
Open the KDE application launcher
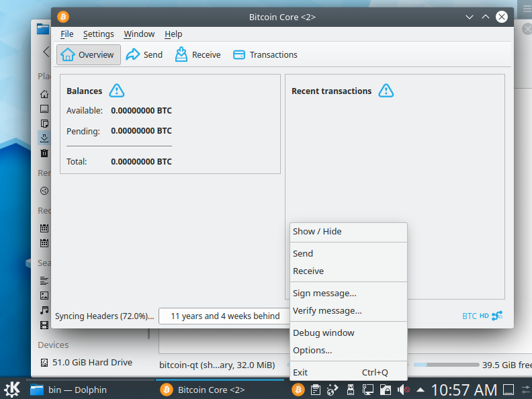coord(13,390)
